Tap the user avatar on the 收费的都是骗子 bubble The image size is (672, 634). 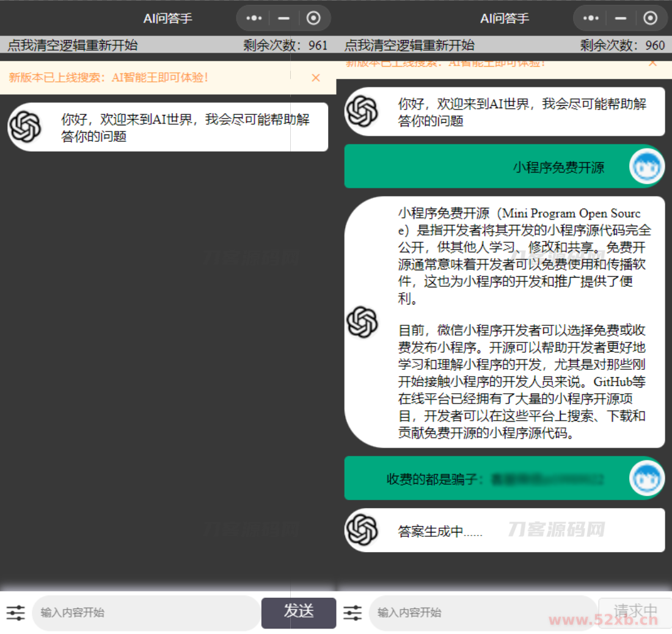tap(646, 478)
